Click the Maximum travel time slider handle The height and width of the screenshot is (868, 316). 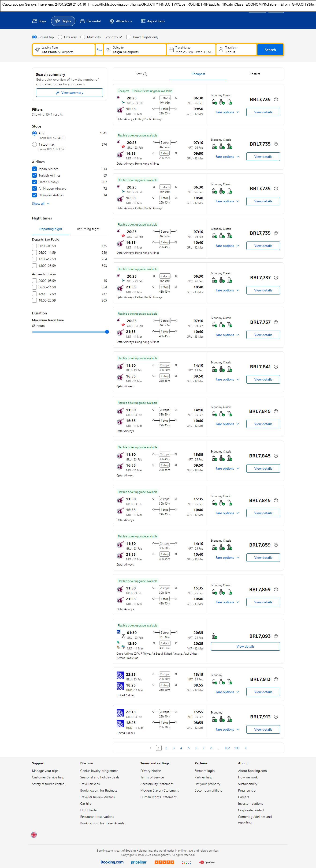(107, 332)
